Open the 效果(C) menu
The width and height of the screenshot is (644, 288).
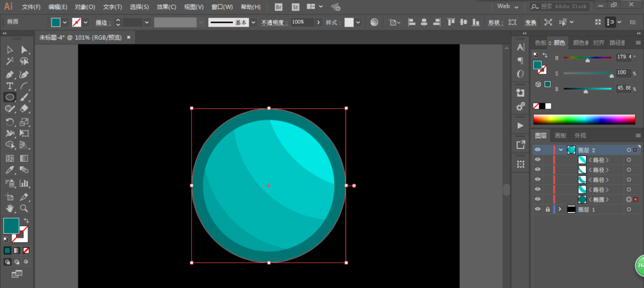coord(166,6)
